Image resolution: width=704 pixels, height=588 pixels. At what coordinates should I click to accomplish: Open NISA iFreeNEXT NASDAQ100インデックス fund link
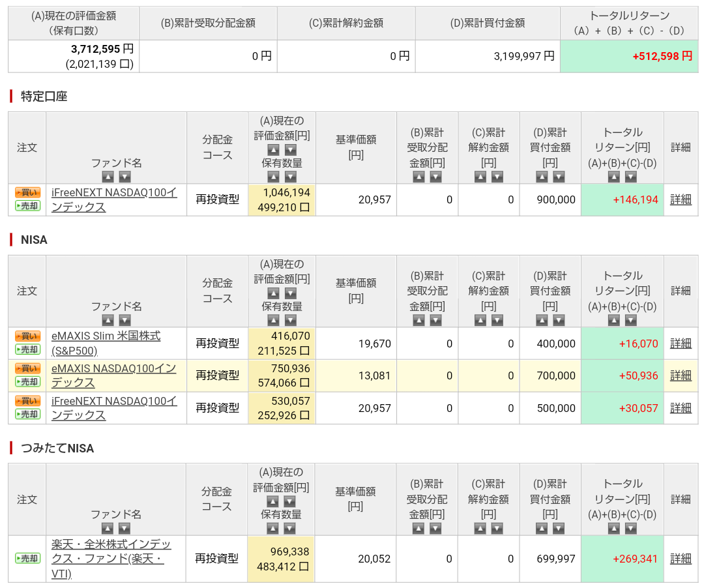click(x=114, y=408)
